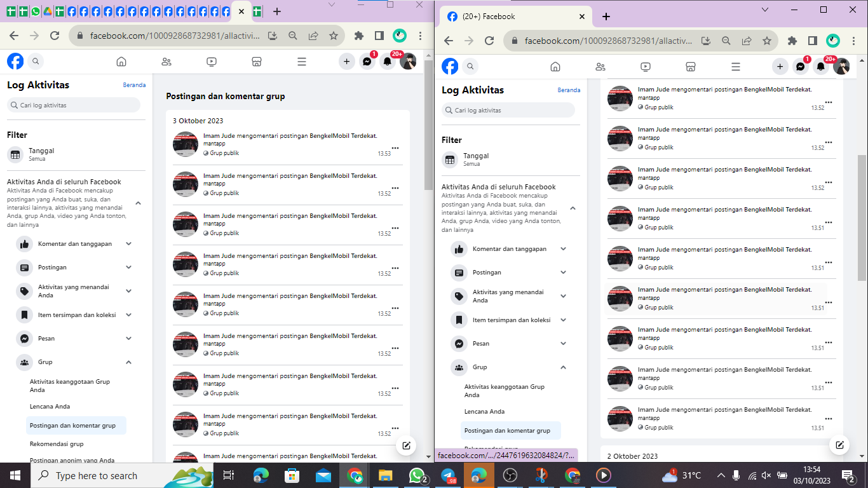The width and height of the screenshot is (868, 488).
Task: Open hamburger menu in right window
Action: point(736,67)
